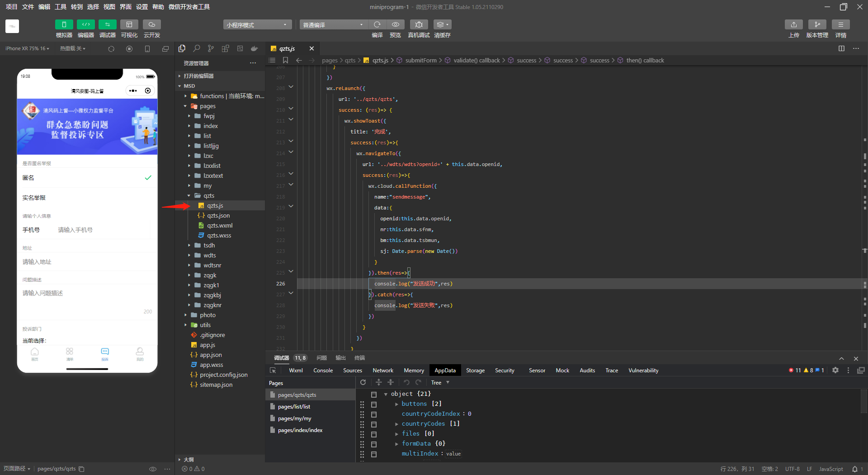Toggle the editor panel button
Screen dimensions: 868x475
[x=85, y=24]
